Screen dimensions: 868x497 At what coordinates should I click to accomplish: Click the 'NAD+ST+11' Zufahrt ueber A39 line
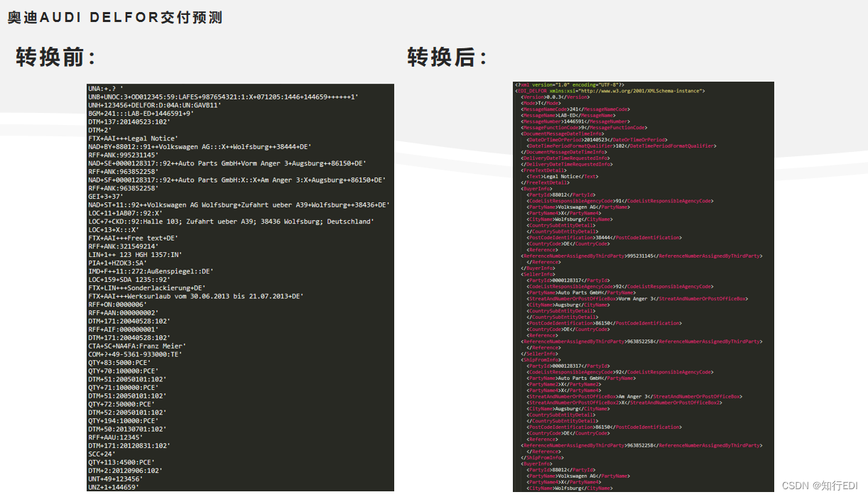pos(239,204)
